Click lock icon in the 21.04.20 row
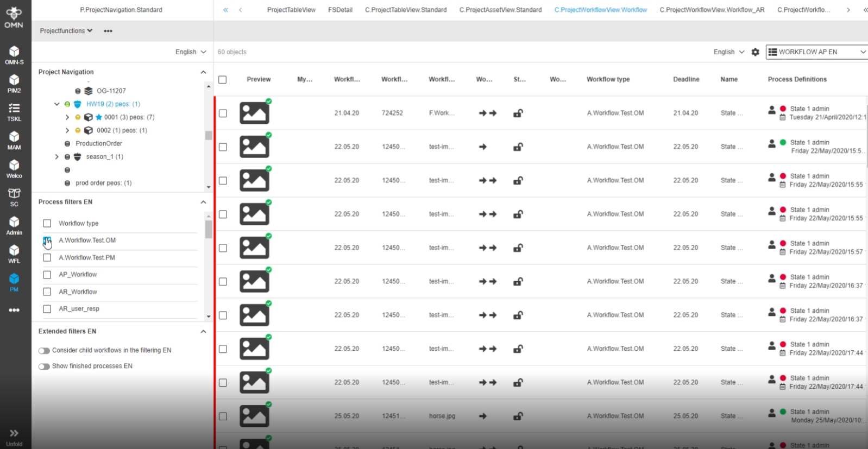 [x=518, y=113]
